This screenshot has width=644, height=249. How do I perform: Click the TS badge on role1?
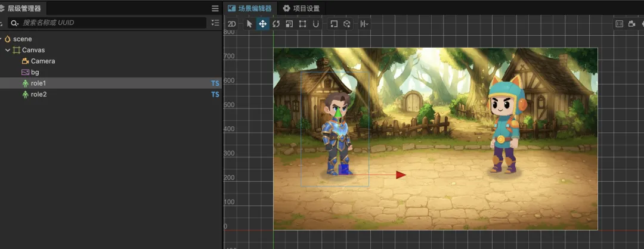[x=215, y=83]
